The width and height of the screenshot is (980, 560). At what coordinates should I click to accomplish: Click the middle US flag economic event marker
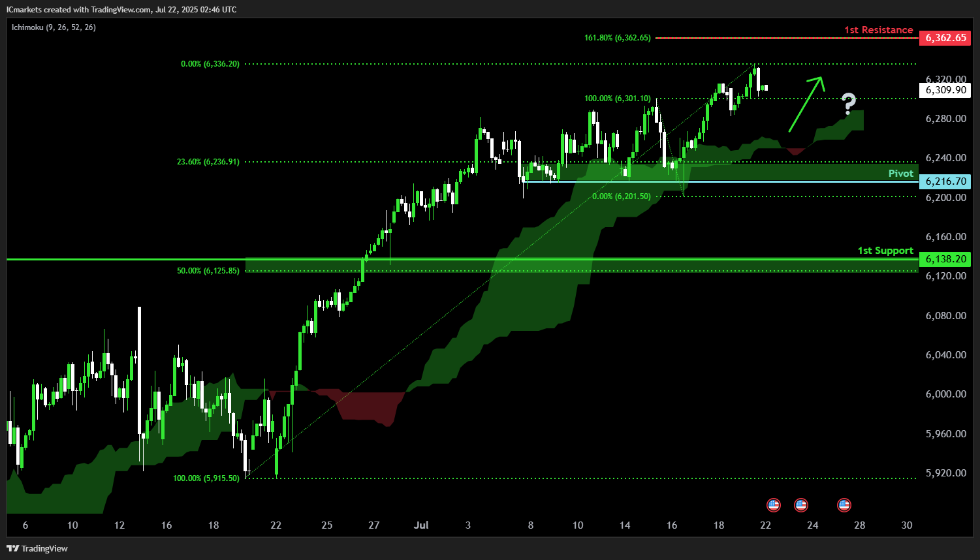tap(801, 505)
